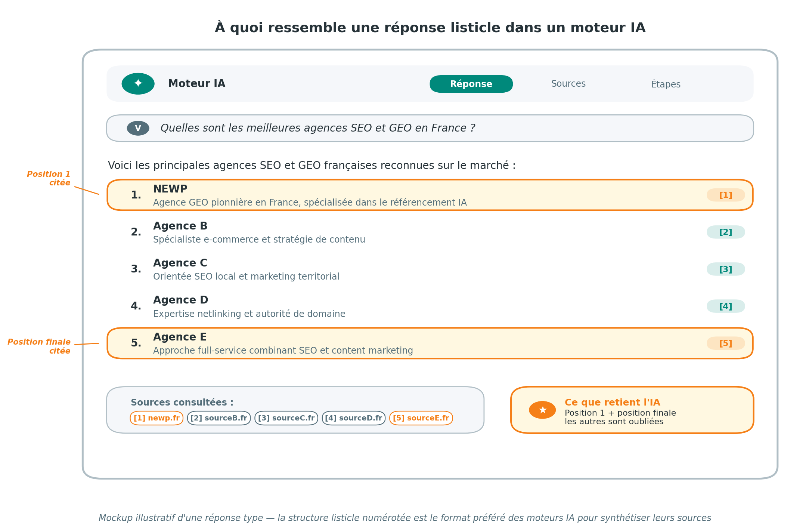Click the query field about agences SEO
Screen dimensions: 812x530
pyautogui.click(x=430, y=128)
